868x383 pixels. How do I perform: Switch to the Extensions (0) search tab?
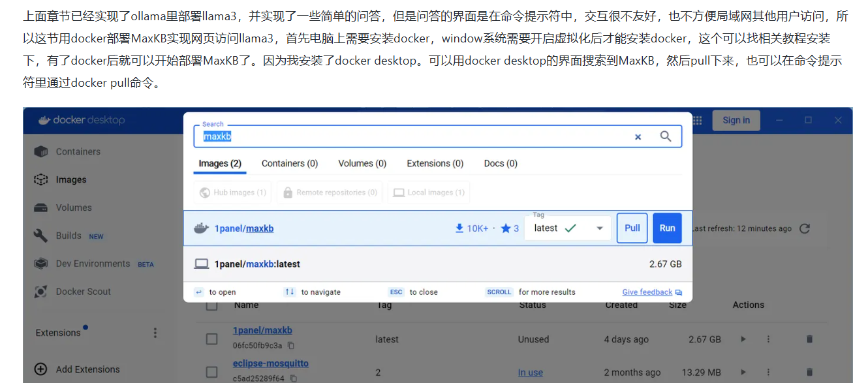point(435,164)
